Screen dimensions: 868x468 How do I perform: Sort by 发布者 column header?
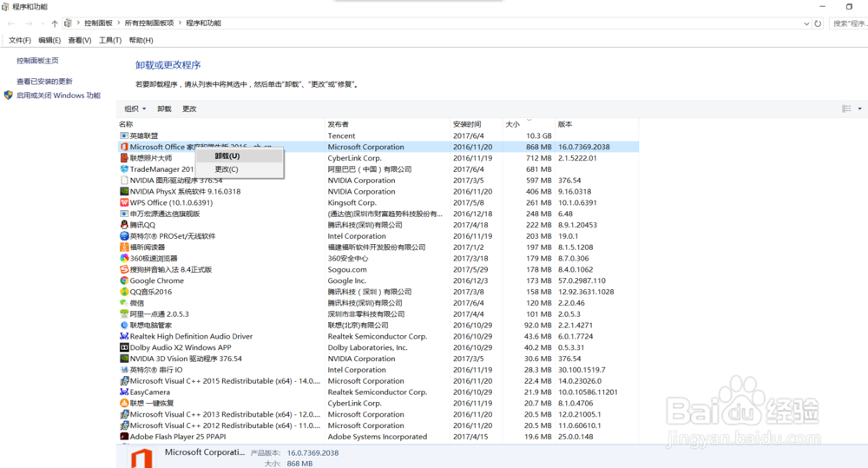coord(387,124)
